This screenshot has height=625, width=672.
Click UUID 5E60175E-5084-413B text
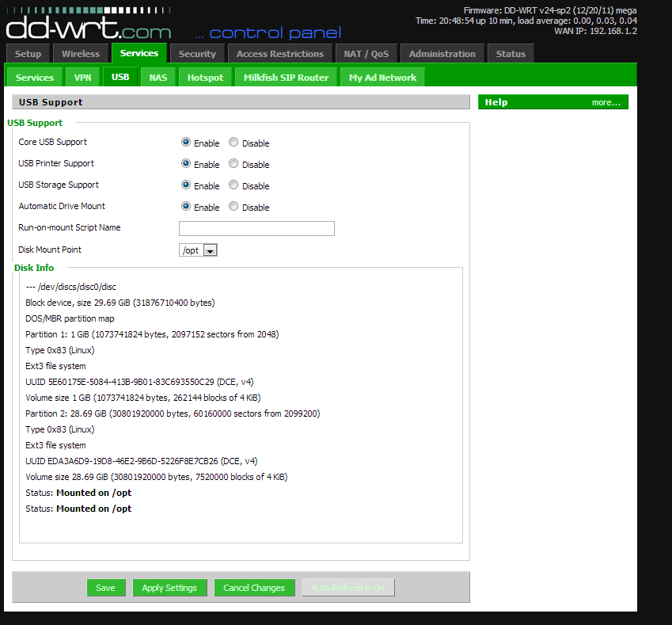point(139,382)
